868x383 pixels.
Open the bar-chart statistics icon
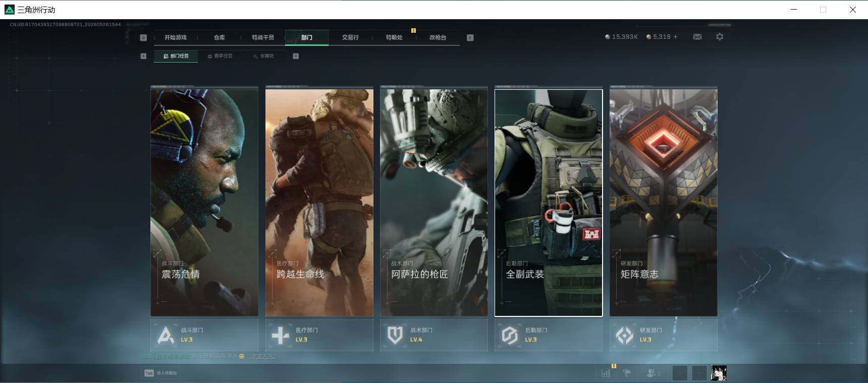606,373
